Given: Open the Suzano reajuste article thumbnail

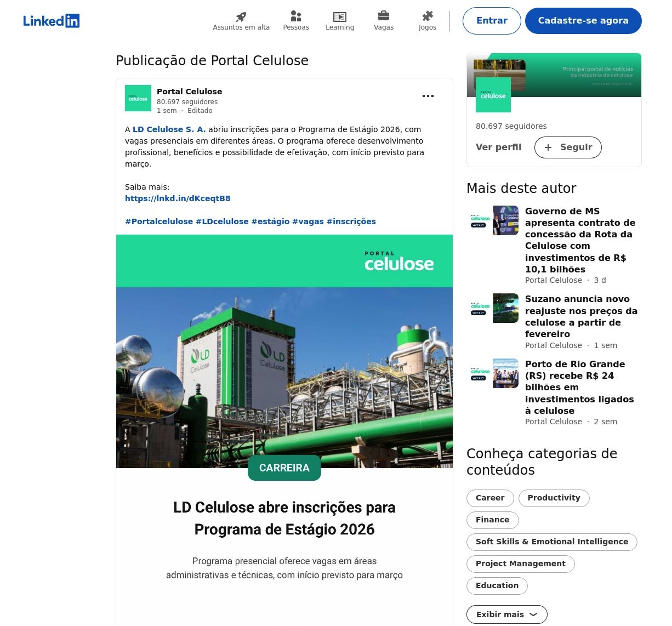Looking at the screenshot, I should [505, 308].
